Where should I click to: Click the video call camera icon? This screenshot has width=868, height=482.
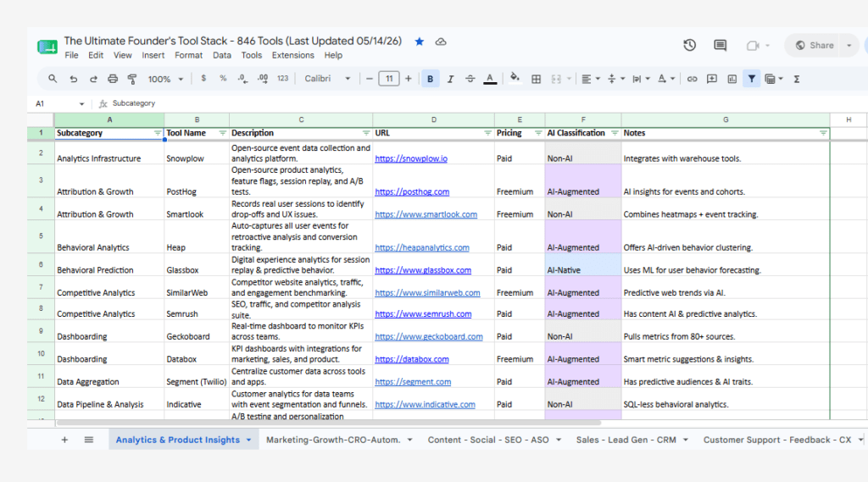point(753,46)
